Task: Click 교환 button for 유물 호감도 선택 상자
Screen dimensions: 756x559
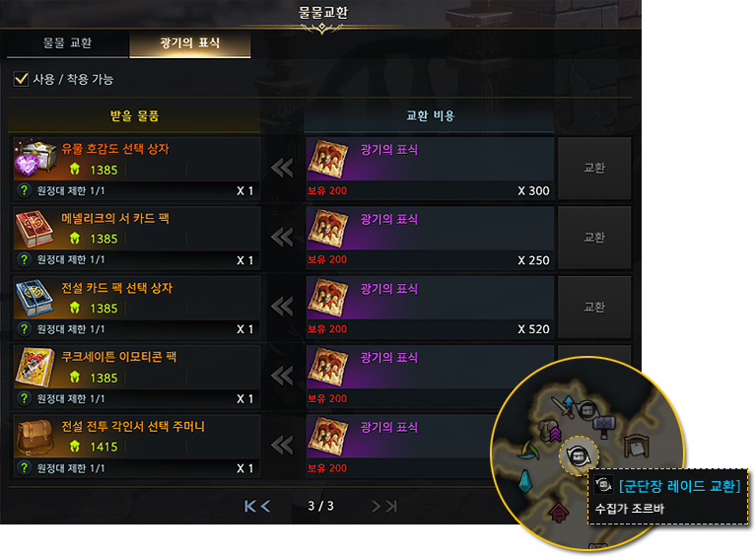Action: (x=594, y=168)
